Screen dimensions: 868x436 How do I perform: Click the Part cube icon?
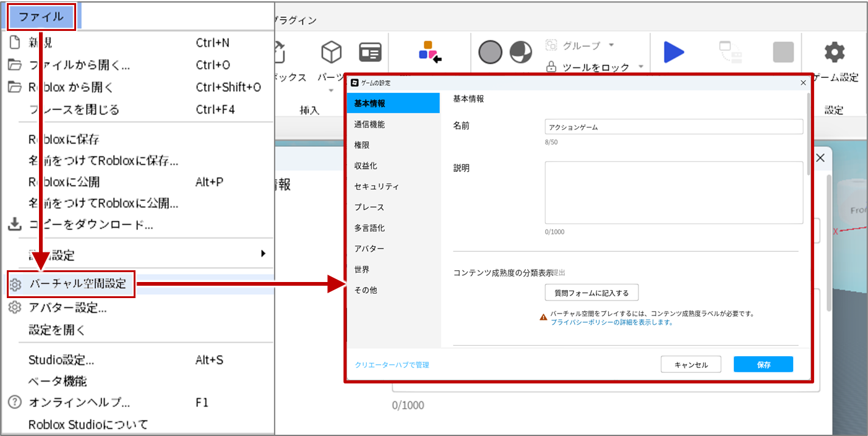[332, 53]
